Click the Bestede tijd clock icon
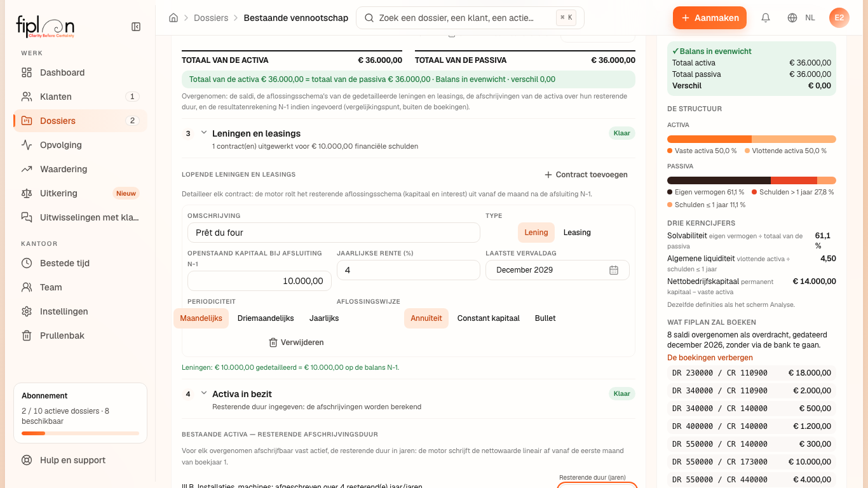This screenshot has width=868, height=488. point(27,263)
